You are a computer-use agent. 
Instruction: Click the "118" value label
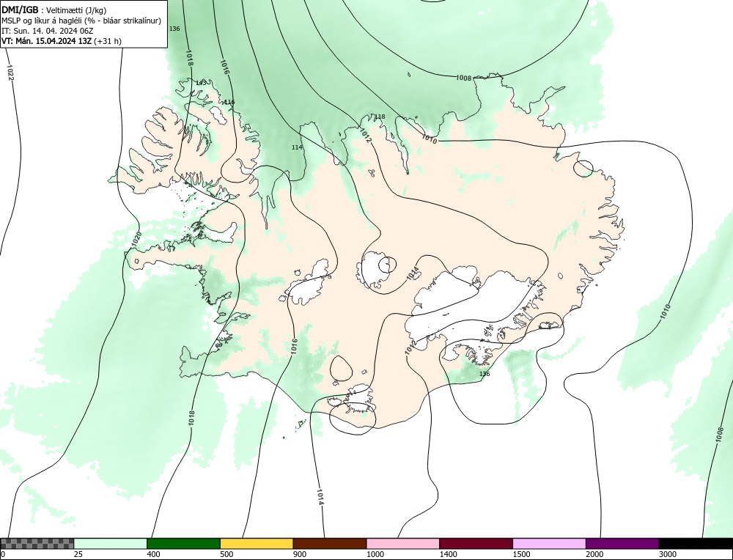click(x=380, y=117)
